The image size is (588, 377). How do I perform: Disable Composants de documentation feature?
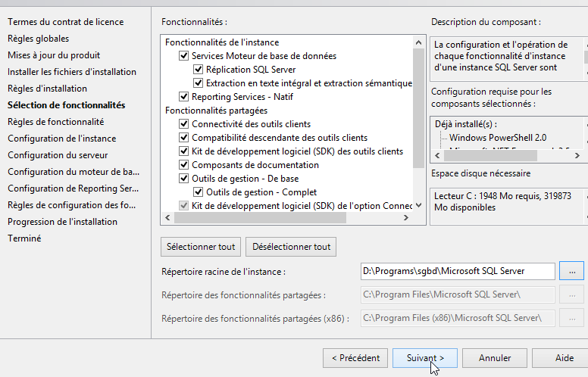coord(183,165)
